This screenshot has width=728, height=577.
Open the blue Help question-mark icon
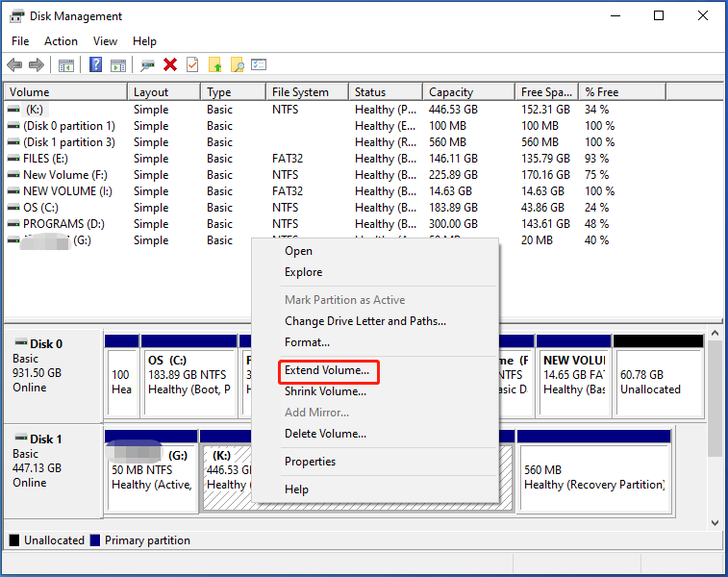click(95, 64)
